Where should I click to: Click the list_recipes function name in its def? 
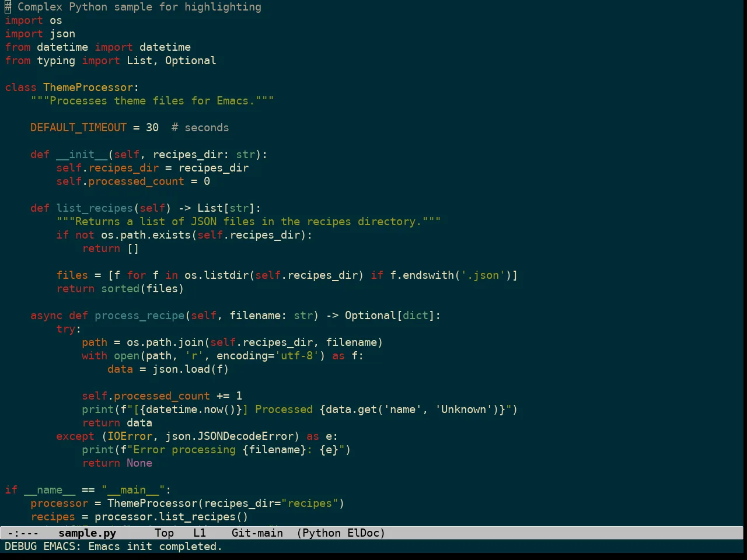tap(95, 208)
